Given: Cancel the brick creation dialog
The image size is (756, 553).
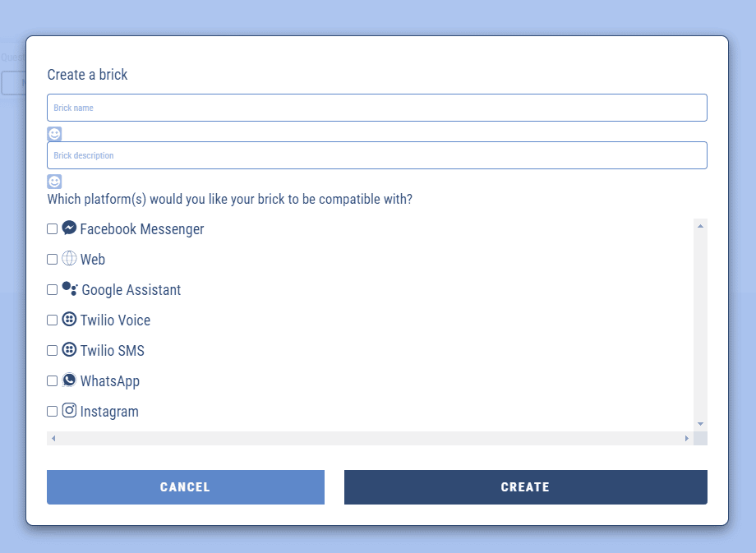Looking at the screenshot, I should coord(186,487).
